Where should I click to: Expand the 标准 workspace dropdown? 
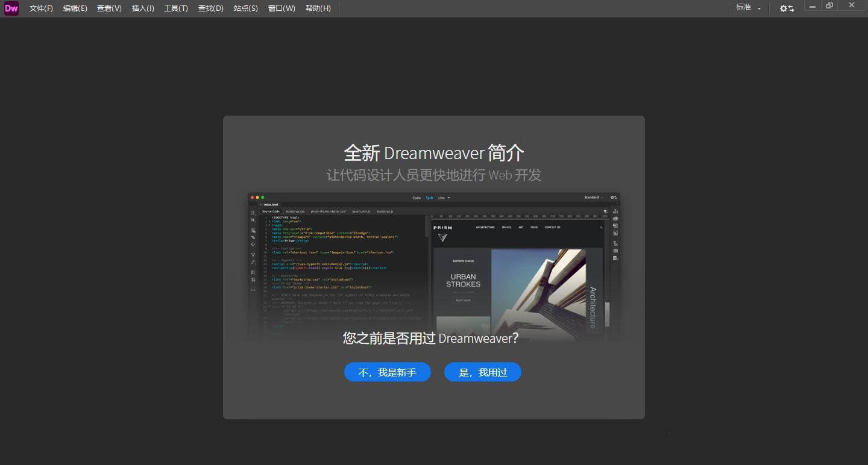point(749,8)
